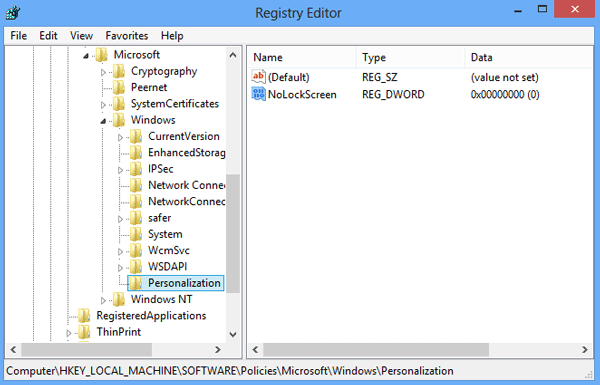Select the System key label
The image size is (600, 385).
[x=165, y=234]
